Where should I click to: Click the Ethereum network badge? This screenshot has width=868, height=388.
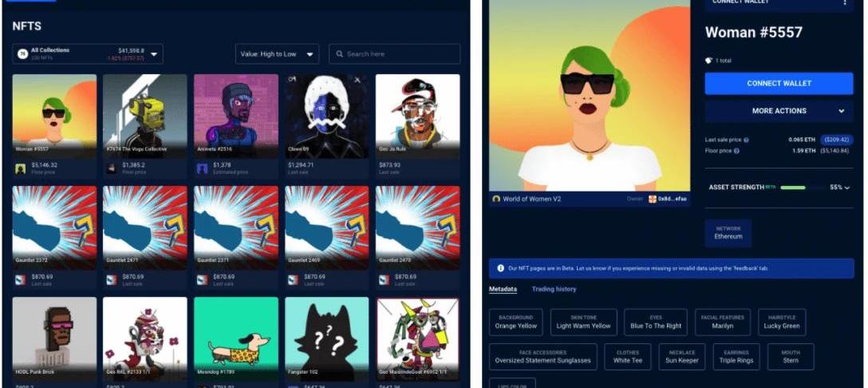(x=728, y=233)
